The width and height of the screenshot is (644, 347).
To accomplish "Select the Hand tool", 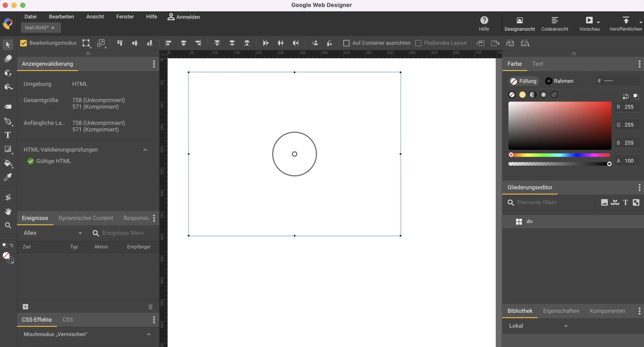I will (x=8, y=211).
